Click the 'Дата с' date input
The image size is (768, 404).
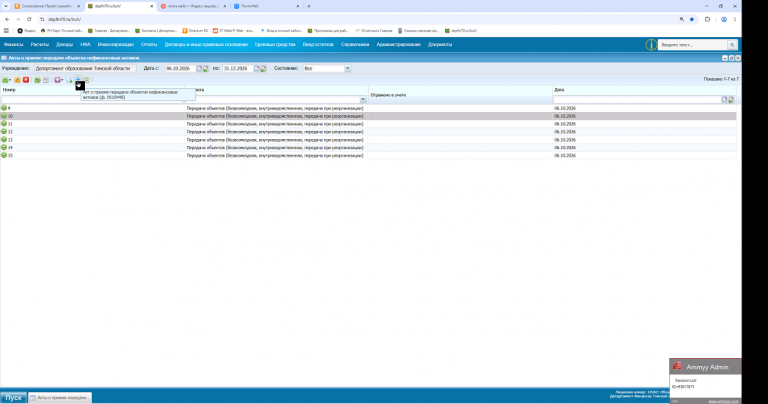click(x=180, y=69)
